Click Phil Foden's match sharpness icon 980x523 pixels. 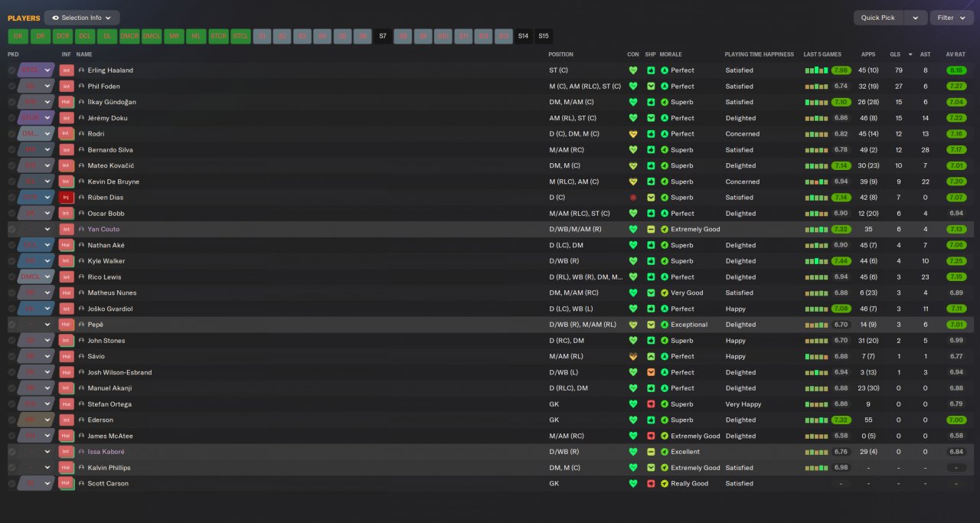click(651, 87)
